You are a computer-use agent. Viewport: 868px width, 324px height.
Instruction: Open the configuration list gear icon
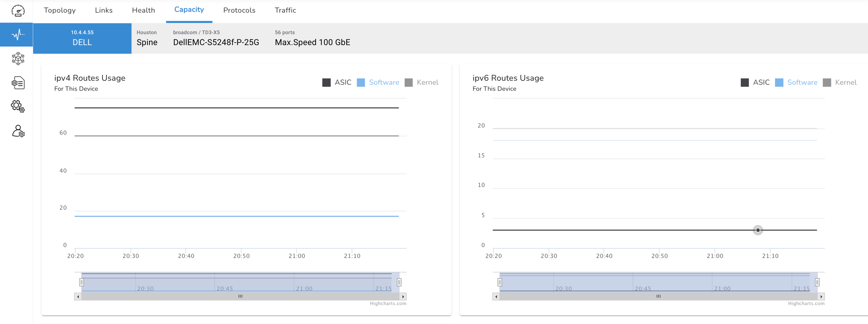click(18, 83)
